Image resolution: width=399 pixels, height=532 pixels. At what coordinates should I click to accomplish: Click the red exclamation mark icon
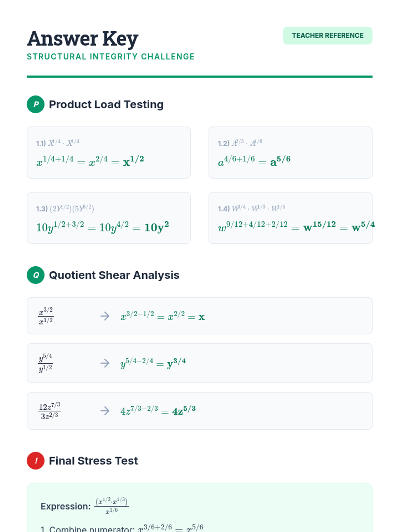click(x=36, y=461)
